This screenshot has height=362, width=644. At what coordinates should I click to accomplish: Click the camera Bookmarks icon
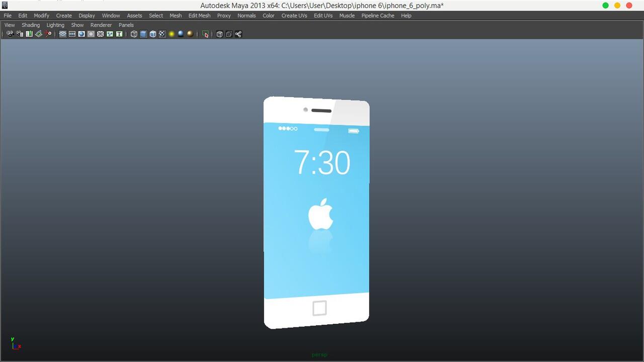click(29, 34)
